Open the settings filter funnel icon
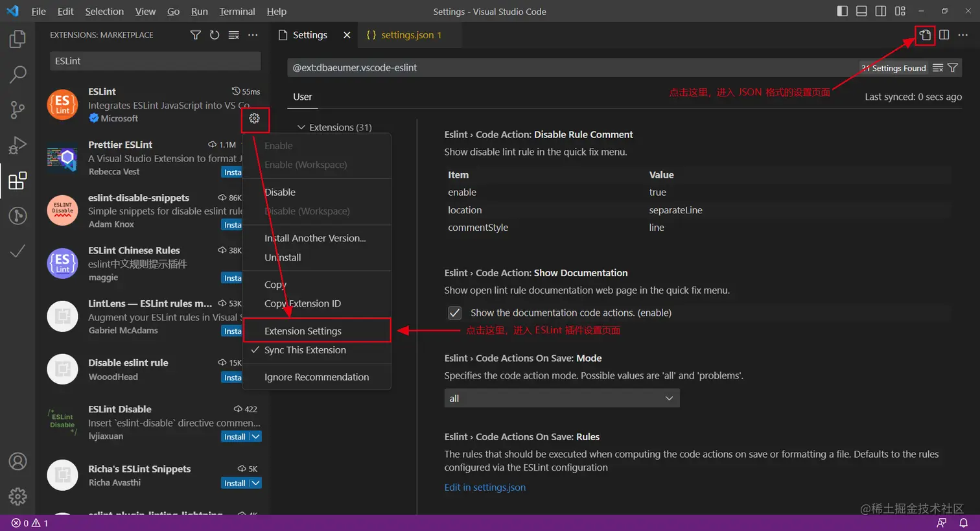Screen dimensions: 980x531 pos(953,68)
